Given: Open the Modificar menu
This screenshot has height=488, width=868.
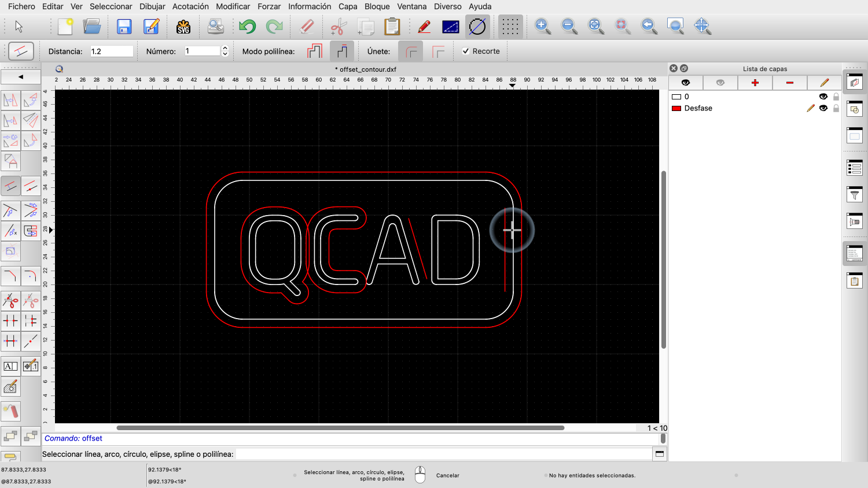Looking at the screenshot, I should click(233, 6).
